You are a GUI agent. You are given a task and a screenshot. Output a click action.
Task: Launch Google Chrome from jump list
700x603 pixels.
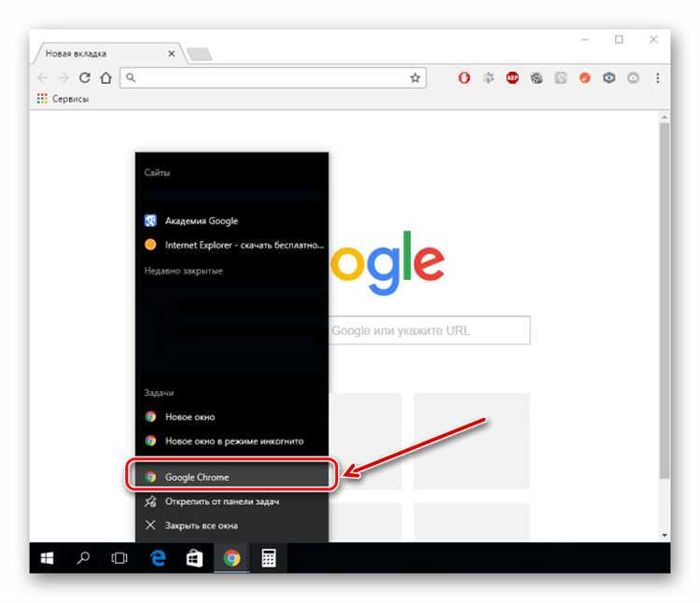coord(232,477)
